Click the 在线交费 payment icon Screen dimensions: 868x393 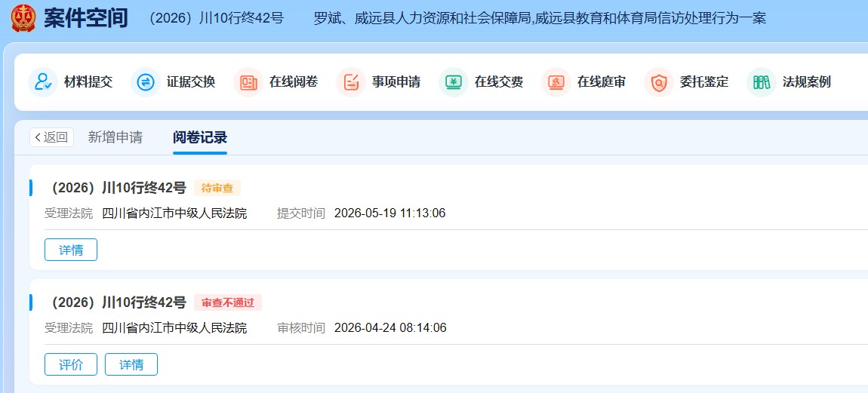point(454,82)
